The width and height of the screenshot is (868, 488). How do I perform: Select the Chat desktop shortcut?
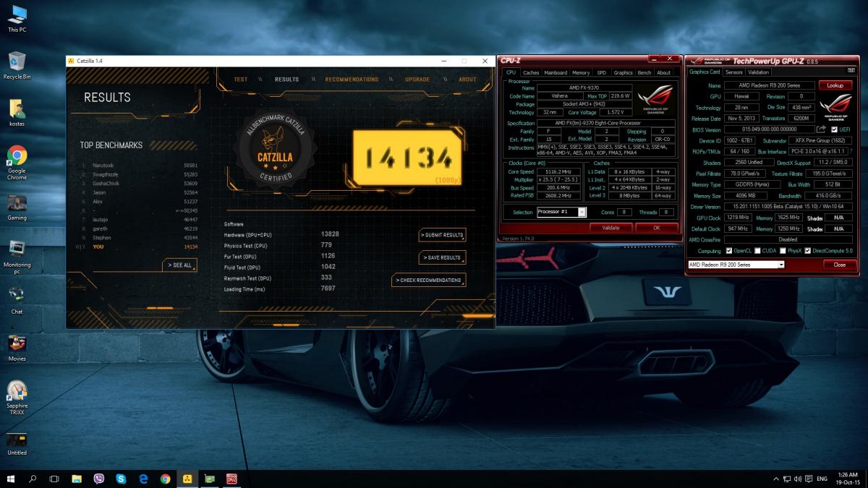point(17,301)
